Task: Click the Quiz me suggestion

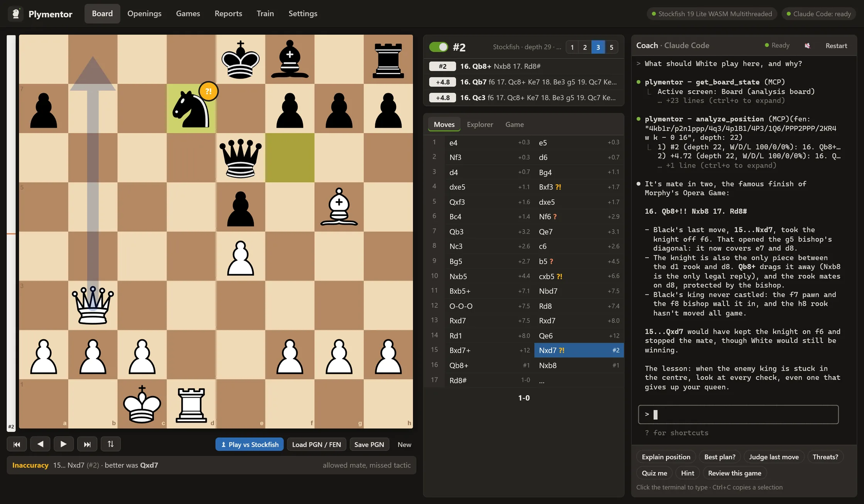Action: tap(654, 473)
